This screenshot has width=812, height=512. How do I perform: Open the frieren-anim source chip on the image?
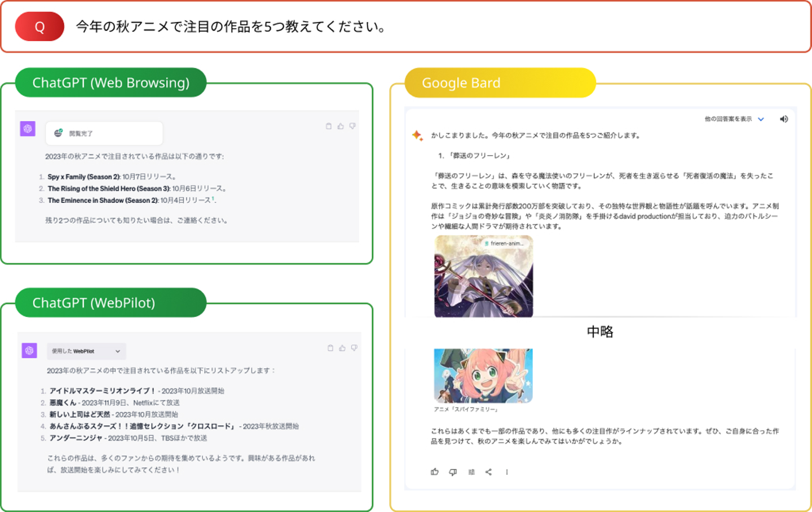point(505,244)
